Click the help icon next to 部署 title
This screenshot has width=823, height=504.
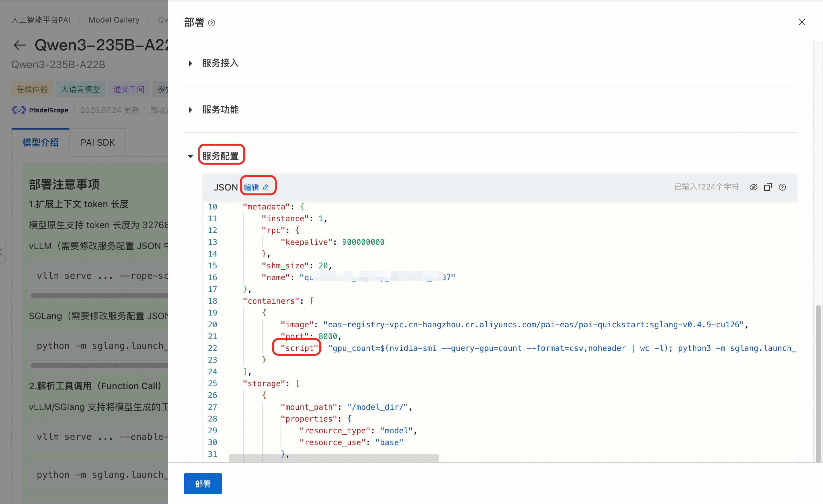(x=211, y=23)
